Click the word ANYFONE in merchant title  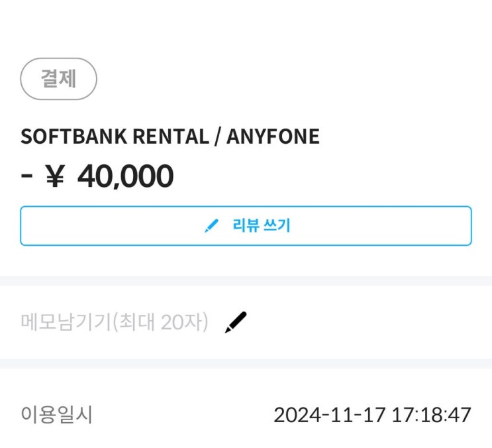(273, 137)
